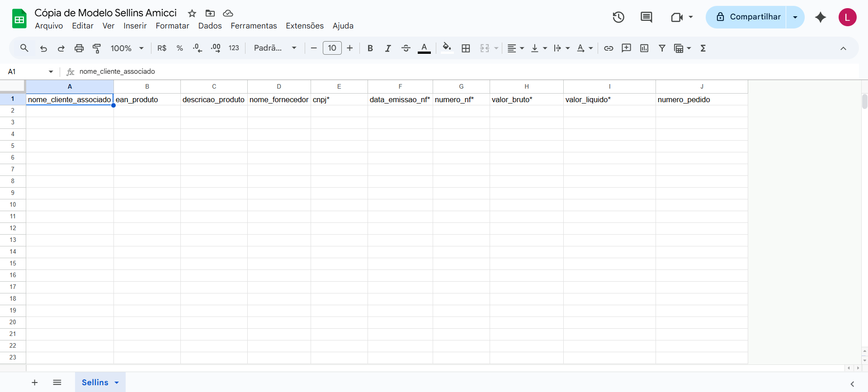Screen dimensions: 868x392
Task: Open the Formatar menu
Action: (x=172, y=26)
